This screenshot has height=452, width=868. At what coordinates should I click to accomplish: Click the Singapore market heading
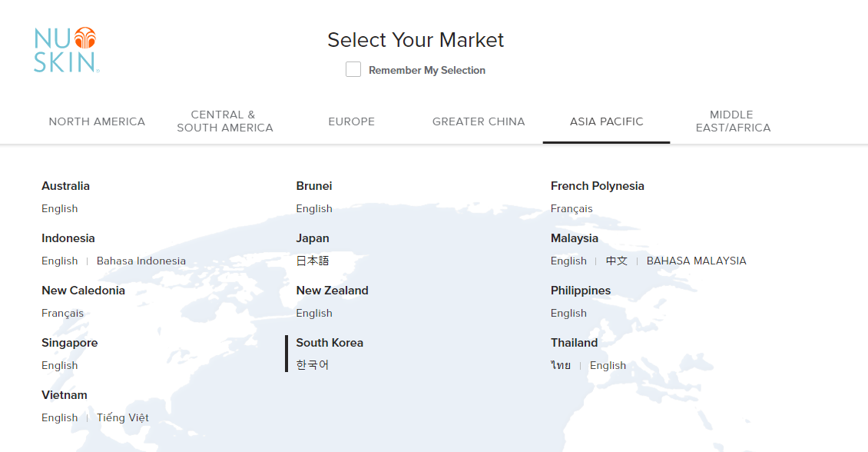click(x=70, y=343)
